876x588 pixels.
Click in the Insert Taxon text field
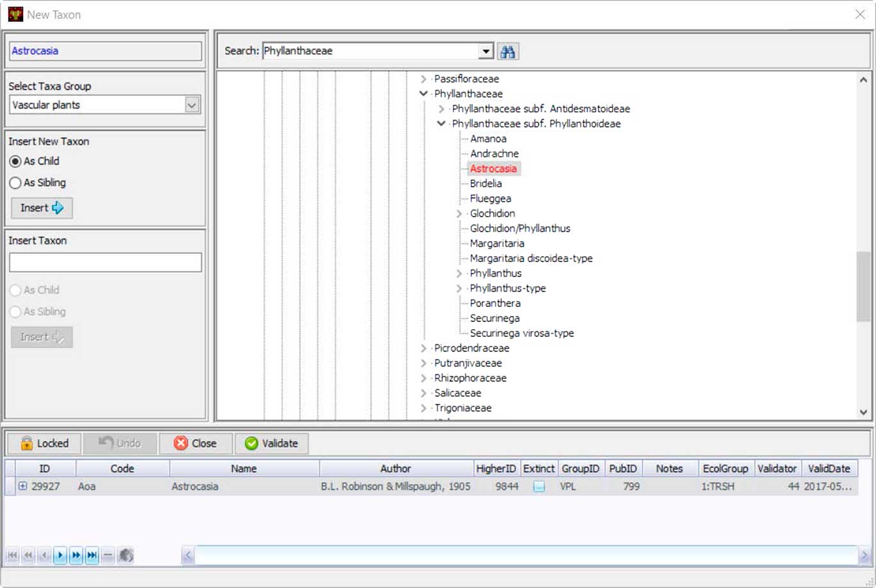(x=106, y=262)
